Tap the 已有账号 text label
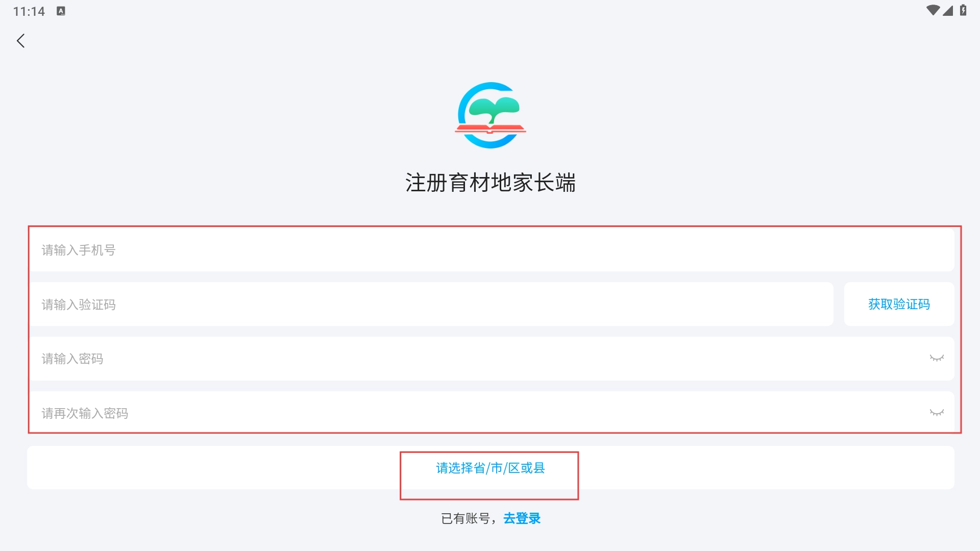 [465, 518]
